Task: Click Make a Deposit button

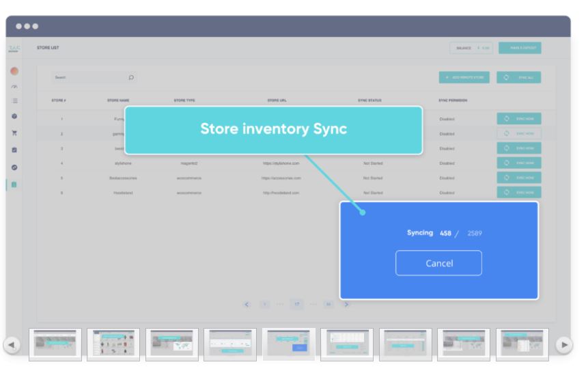Action: click(x=520, y=48)
